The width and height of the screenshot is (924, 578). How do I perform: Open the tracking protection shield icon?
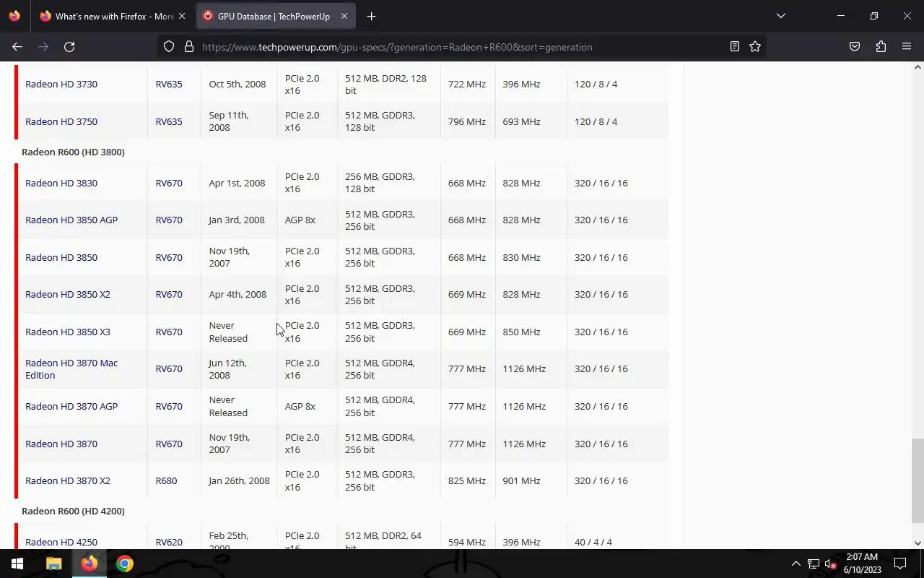pos(169,47)
